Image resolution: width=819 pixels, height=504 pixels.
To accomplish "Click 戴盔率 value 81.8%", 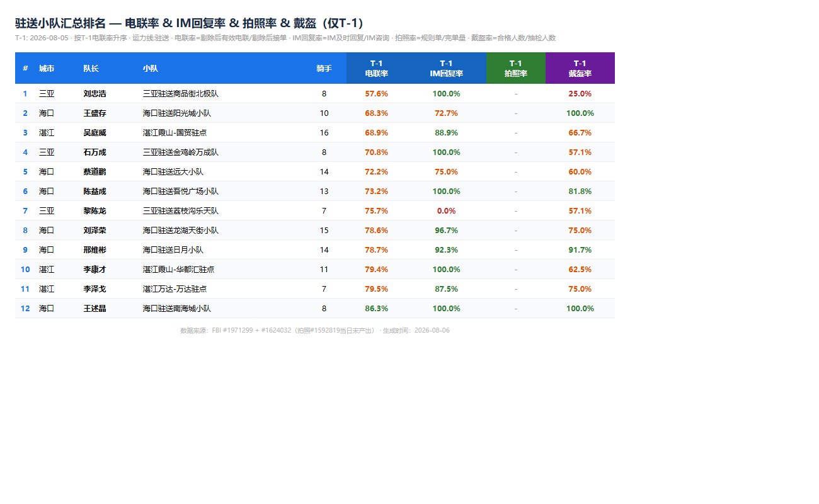I will tap(580, 192).
